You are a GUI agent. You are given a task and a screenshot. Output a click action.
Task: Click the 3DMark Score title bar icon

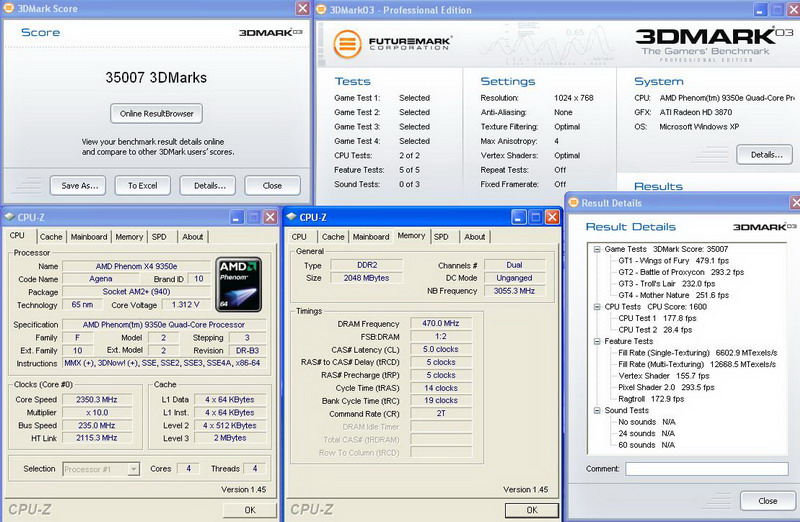click(x=9, y=8)
